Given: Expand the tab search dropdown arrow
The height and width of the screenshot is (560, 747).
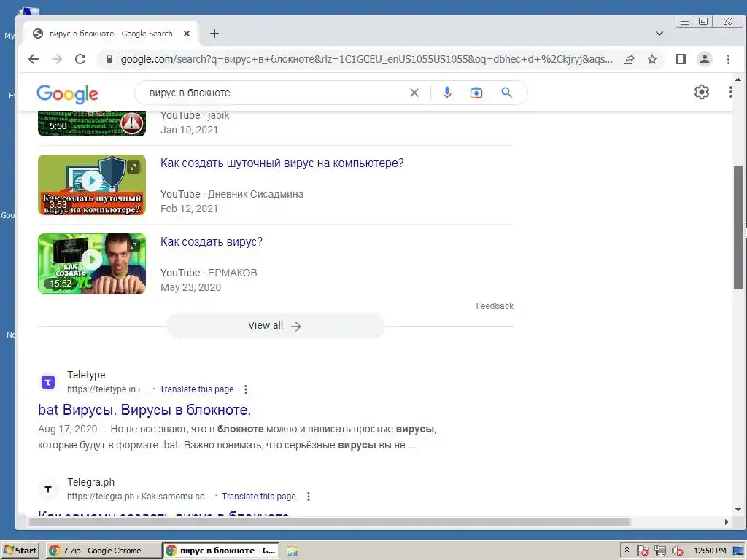Looking at the screenshot, I should pyautogui.click(x=659, y=34).
